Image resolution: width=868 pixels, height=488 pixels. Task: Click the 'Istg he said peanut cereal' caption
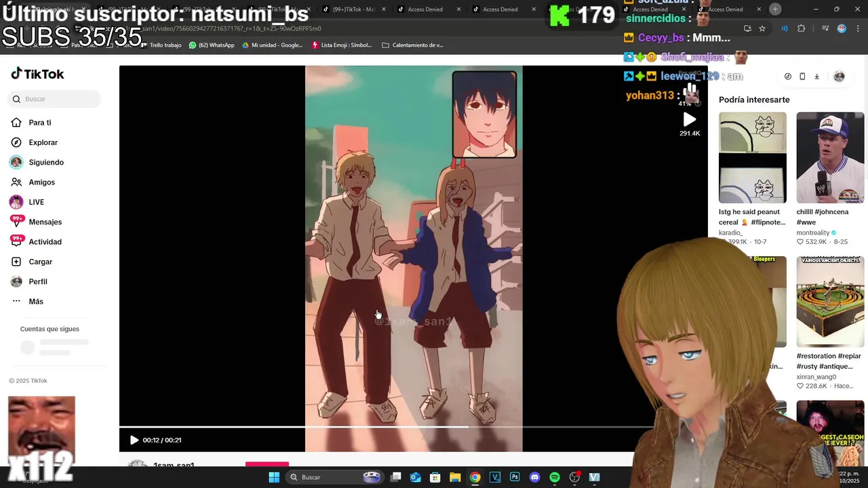[x=752, y=217]
